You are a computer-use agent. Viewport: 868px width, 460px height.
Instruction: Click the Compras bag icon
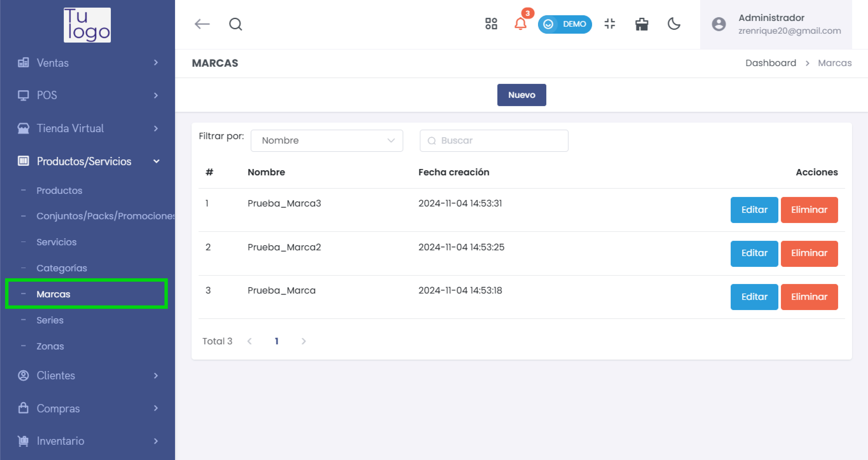click(x=23, y=408)
